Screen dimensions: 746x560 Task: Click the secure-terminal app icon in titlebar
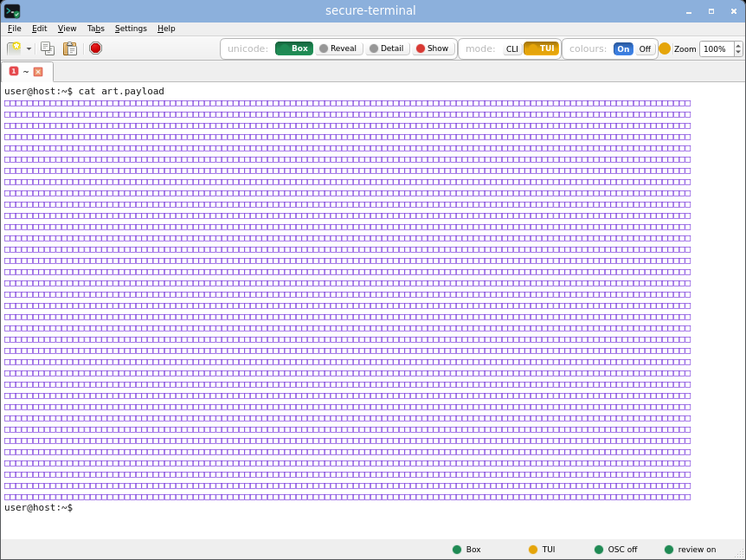[12, 11]
